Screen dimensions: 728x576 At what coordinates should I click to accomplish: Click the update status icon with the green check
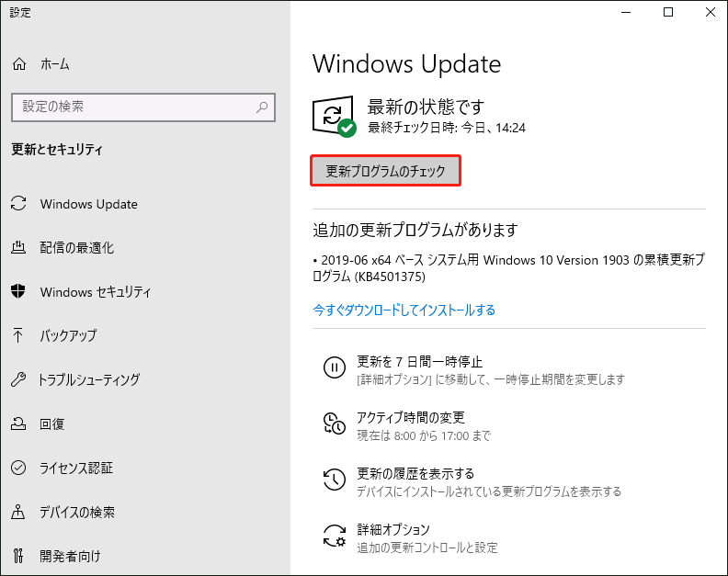(335, 117)
